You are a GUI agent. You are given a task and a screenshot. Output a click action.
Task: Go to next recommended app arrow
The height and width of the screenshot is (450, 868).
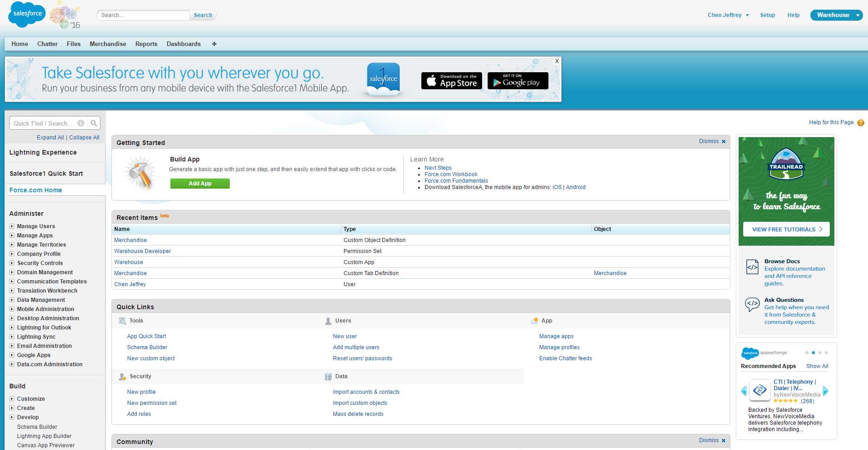tap(826, 391)
